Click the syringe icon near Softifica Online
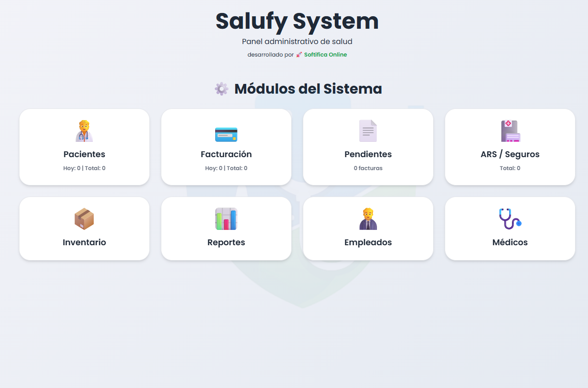 pyautogui.click(x=298, y=54)
